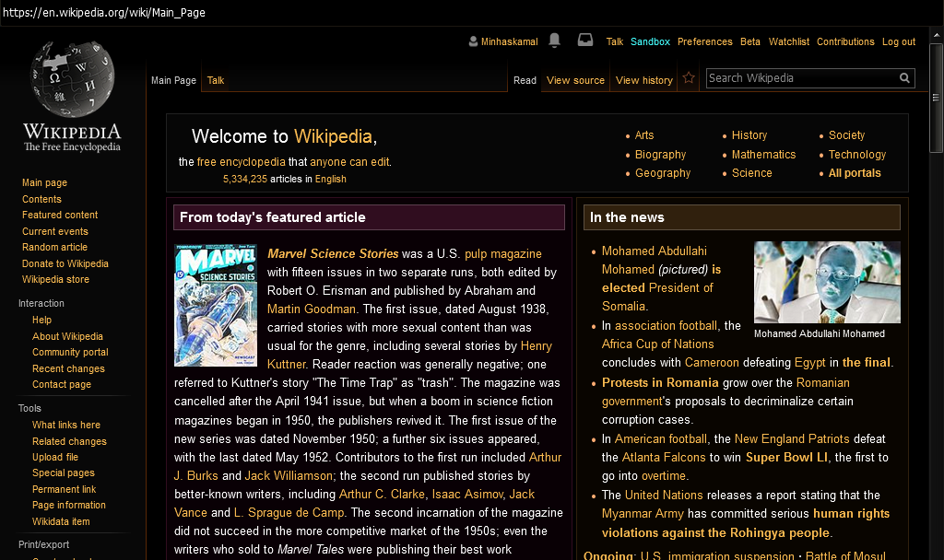944x560 pixels.
Task: Open Community portal link
Action: [x=70, y=352]
